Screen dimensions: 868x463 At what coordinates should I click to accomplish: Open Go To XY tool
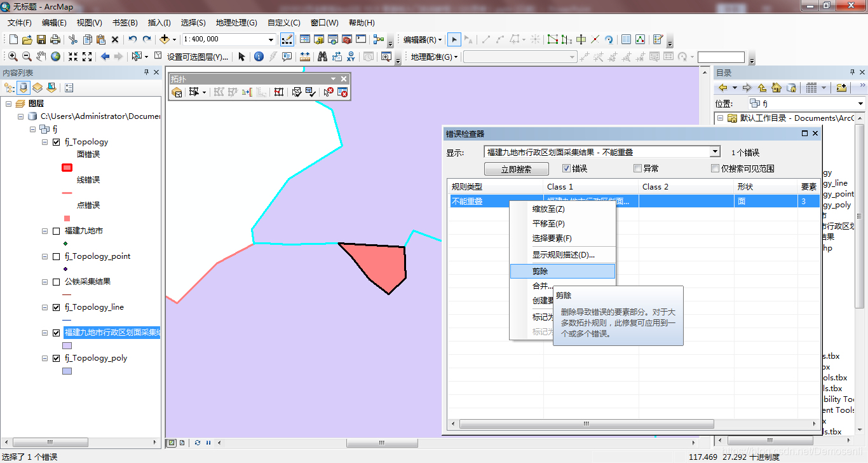tap(351, 57)
